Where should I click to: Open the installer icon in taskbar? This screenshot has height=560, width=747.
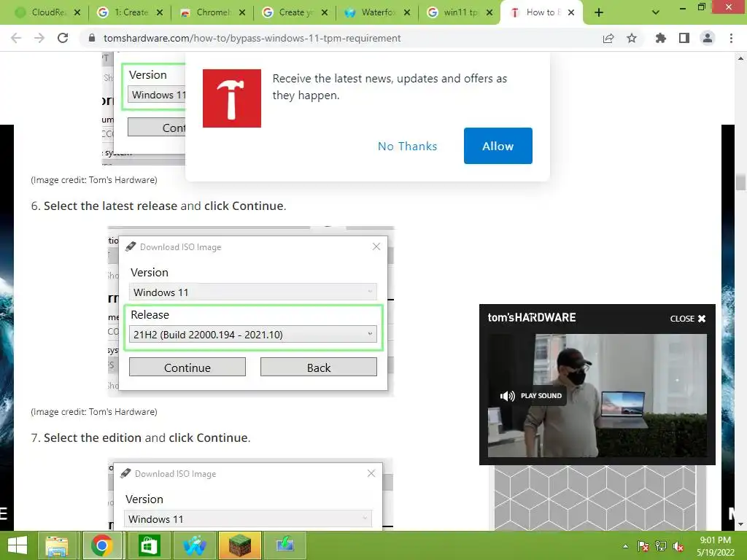coord(285,545)
